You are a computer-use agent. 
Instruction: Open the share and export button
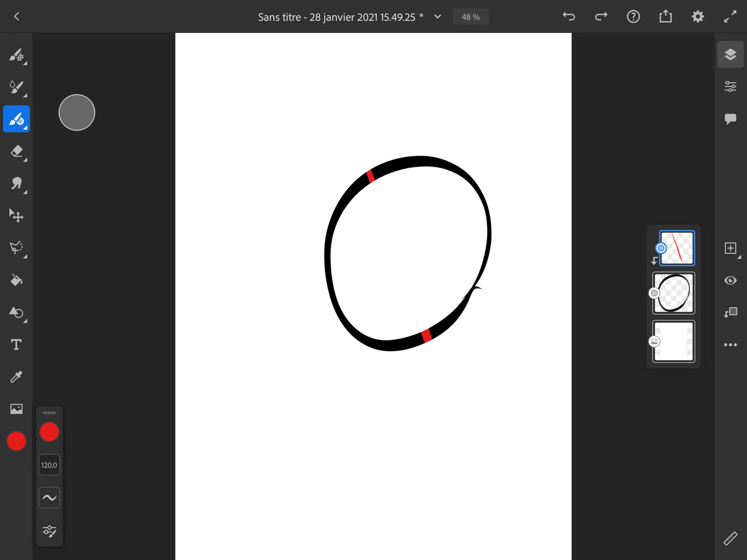(665, 16)
